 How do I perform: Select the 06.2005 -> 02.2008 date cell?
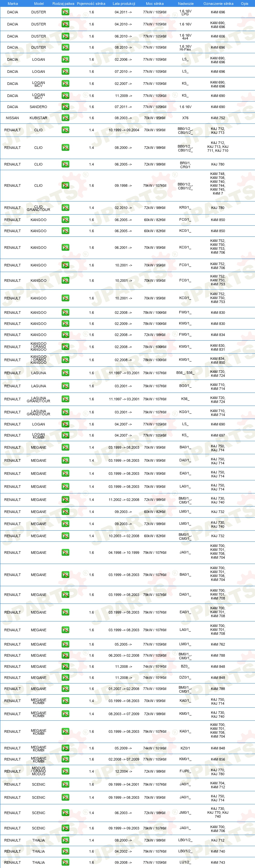(x=124, y=656)
